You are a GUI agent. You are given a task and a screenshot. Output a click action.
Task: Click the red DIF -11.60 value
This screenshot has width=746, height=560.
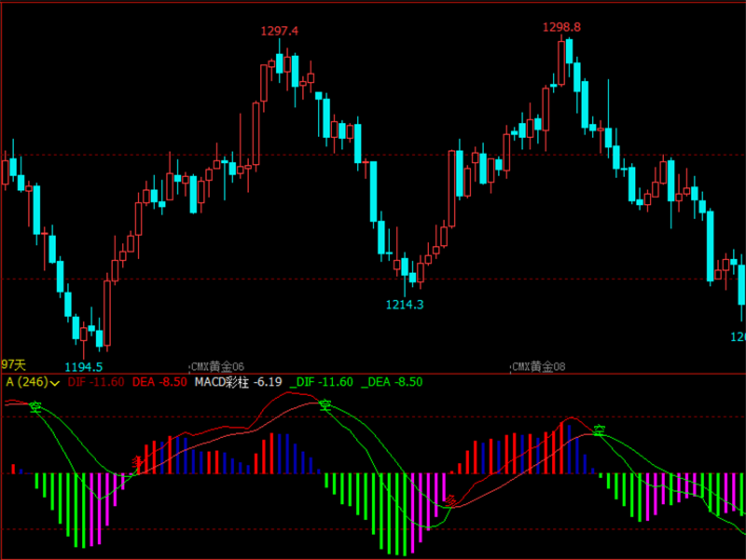click(96, 382)
